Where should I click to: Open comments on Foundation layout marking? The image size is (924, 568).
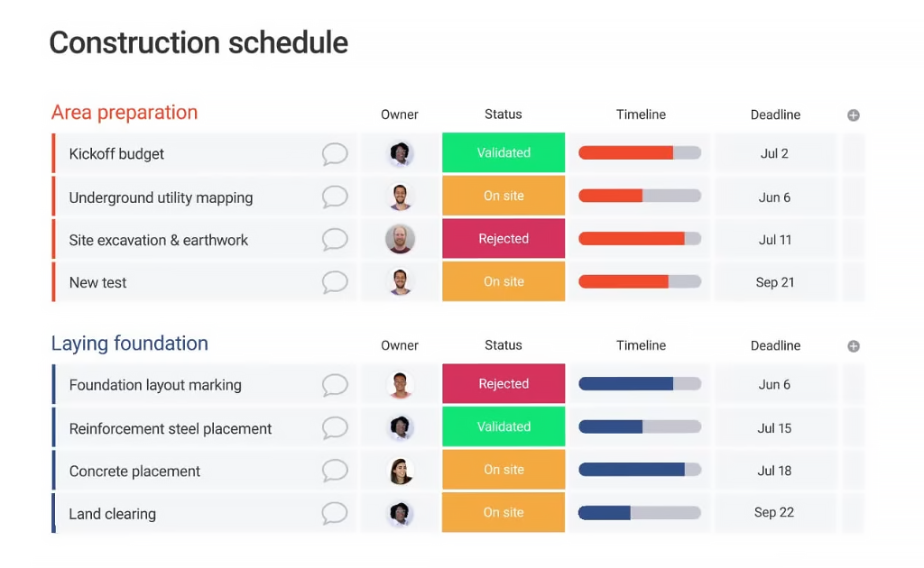335,385
